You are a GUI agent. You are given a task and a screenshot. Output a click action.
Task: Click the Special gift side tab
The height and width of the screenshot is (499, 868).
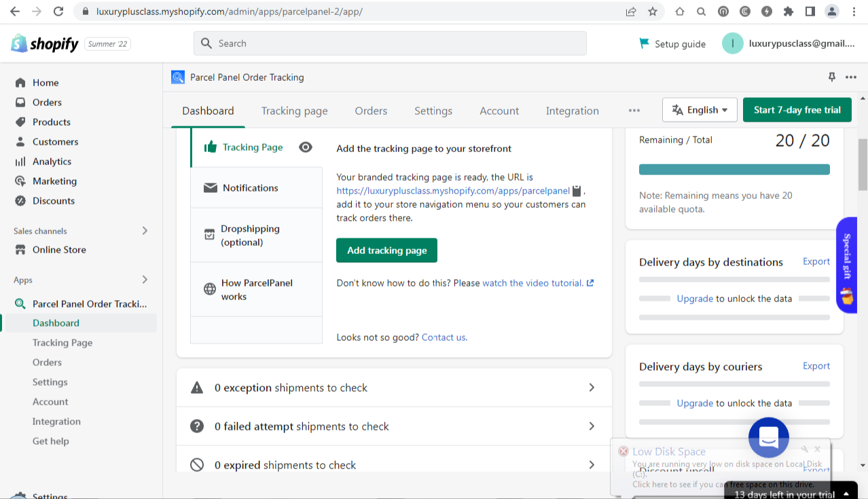click(x=846, y=265)
